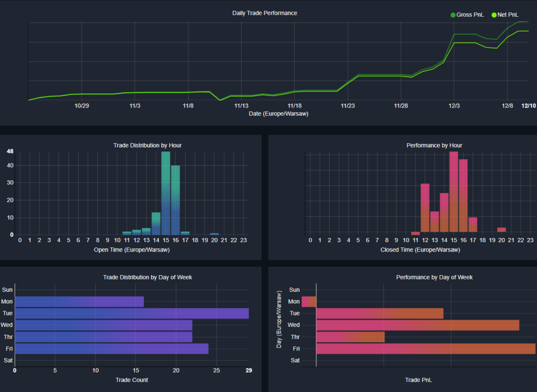Click the Daily Trade Performance chart title

265,13
